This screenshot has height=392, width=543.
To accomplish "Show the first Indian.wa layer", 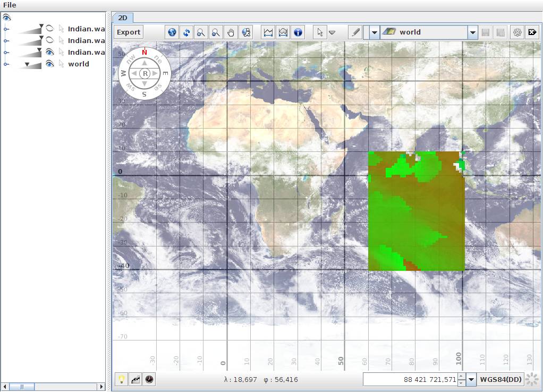I will click(x=49, y=28).
